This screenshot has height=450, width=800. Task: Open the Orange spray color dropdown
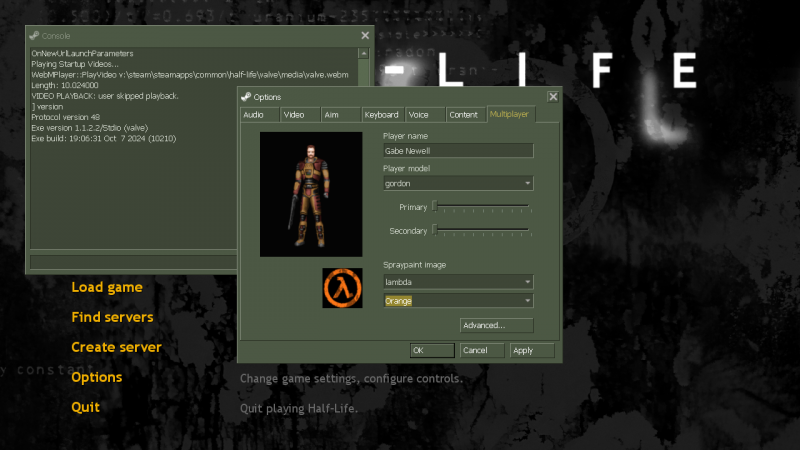pyautogui.click(x=458, y=301)
